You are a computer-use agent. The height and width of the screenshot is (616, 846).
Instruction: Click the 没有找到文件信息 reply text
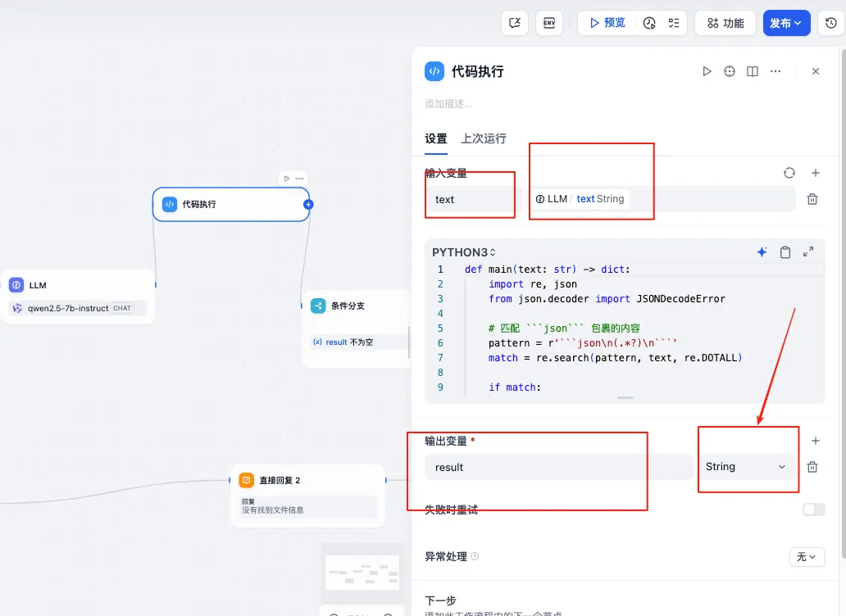272,510
